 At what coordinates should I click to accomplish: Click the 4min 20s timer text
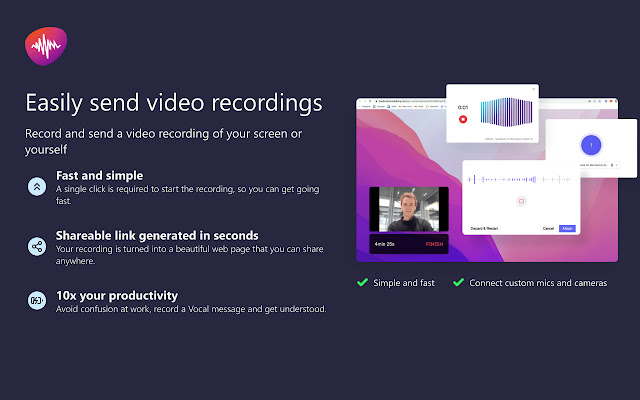click(x=384, y=244)
